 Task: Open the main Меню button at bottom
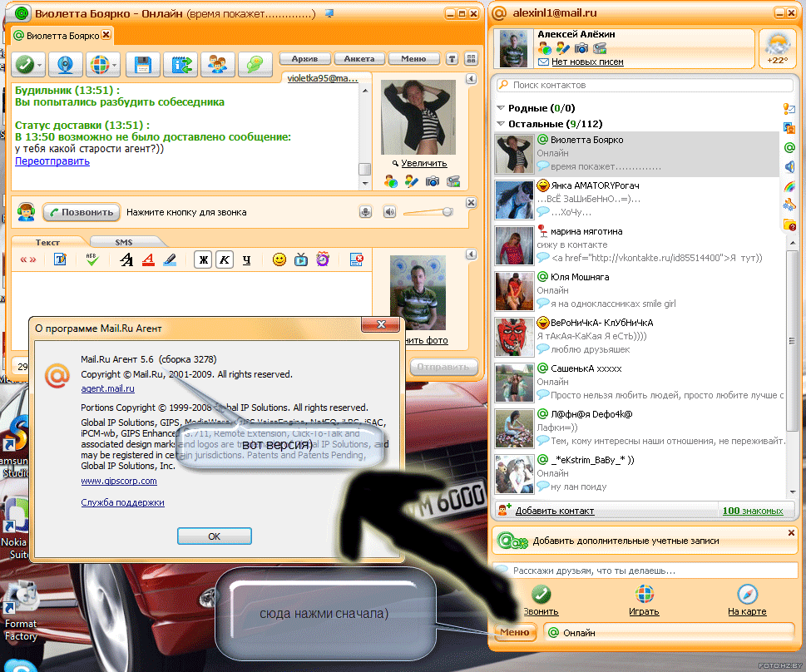pos(515,632)
